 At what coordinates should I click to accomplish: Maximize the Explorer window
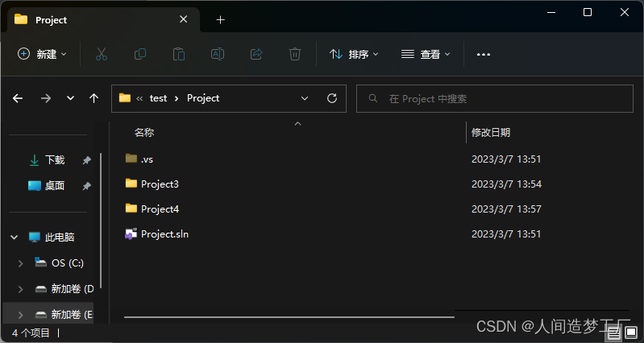tap(588, 12)
